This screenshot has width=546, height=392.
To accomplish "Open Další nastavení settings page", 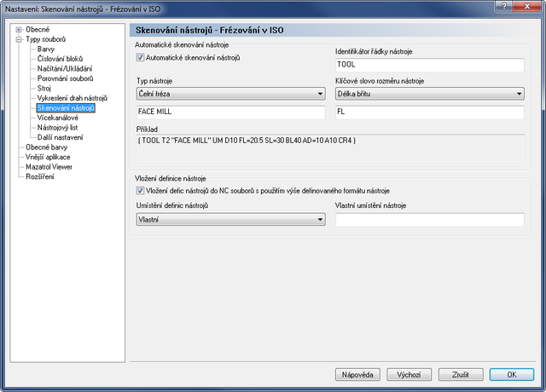I will tap(61, 137).
